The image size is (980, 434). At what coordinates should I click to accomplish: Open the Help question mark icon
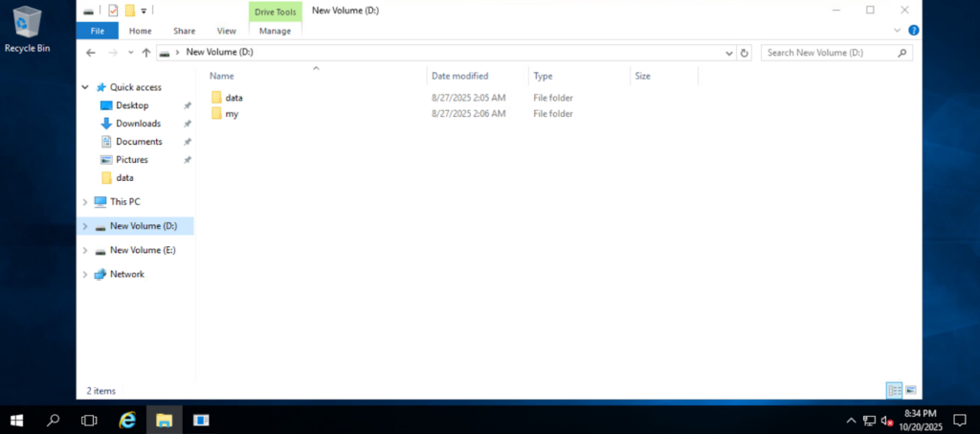913,30
